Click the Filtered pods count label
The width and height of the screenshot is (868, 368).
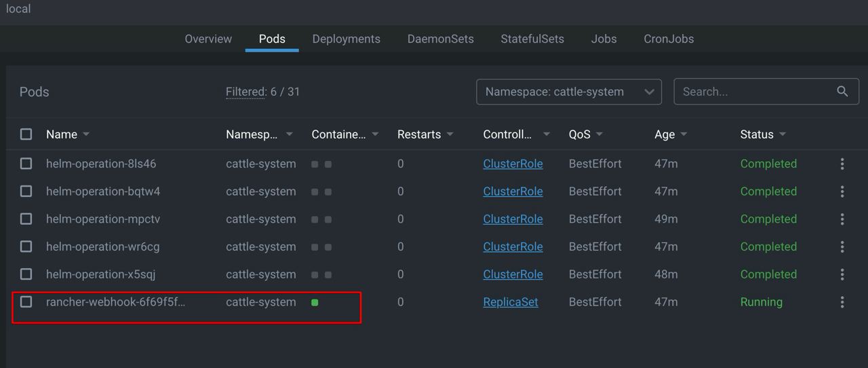pos(262,92)
